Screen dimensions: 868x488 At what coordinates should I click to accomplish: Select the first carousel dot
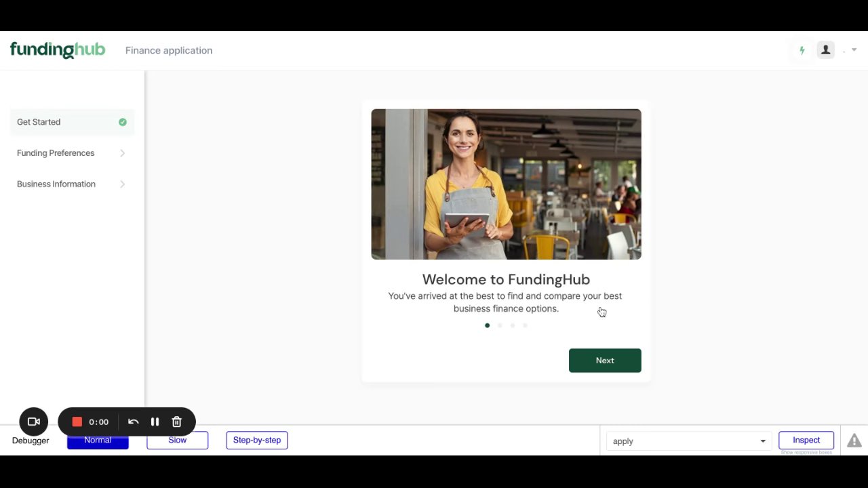[x=487, y=325]
